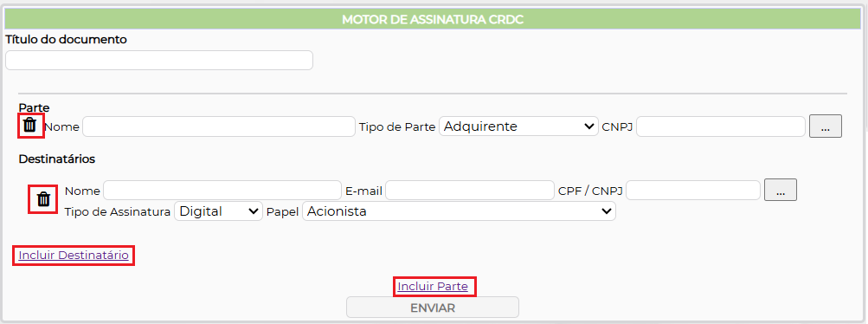This screenshot has width=868, height=324.
Task: Follow the Incluir Parte link
Action: pyautogui.click(x=433, y=287)
